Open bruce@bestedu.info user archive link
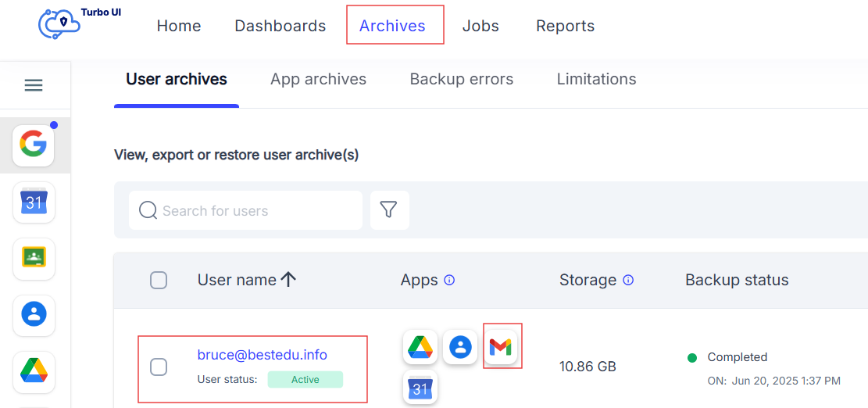This screenshot has height=408, width=868. click(x=263, y=355)
